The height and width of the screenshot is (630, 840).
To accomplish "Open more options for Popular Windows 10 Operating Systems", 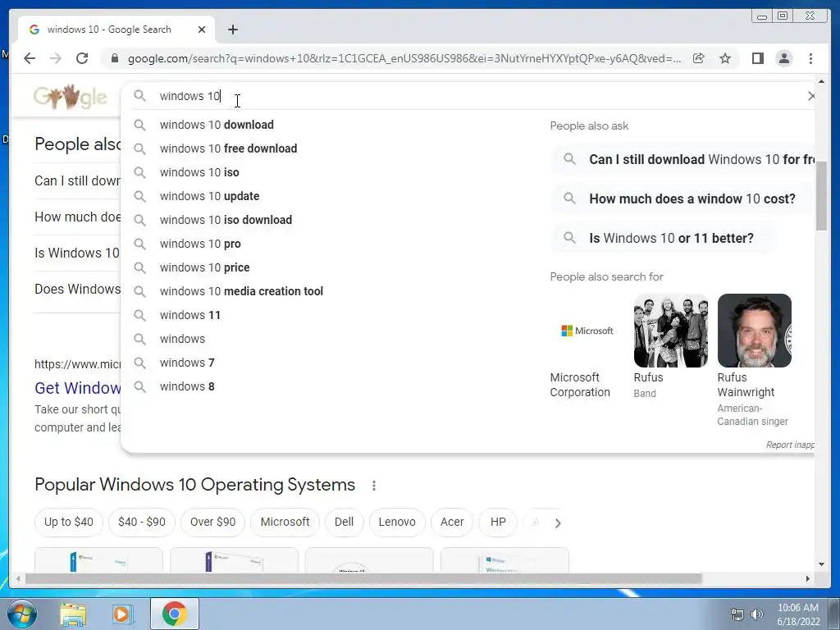I will click(374, 486).
